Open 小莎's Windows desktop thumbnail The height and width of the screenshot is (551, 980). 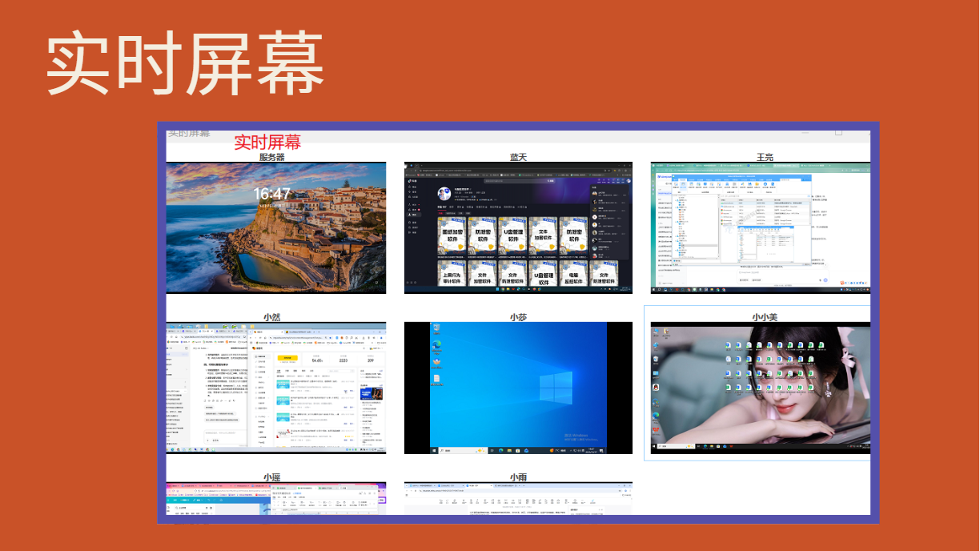tap(518, 388)
